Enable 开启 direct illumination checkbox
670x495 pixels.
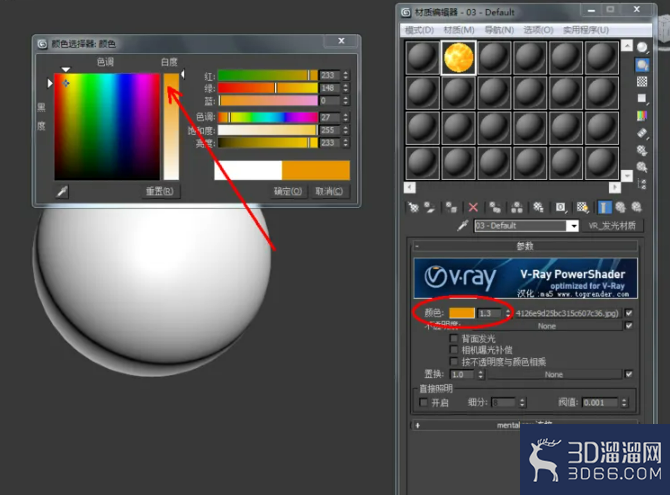click(424, 402)
